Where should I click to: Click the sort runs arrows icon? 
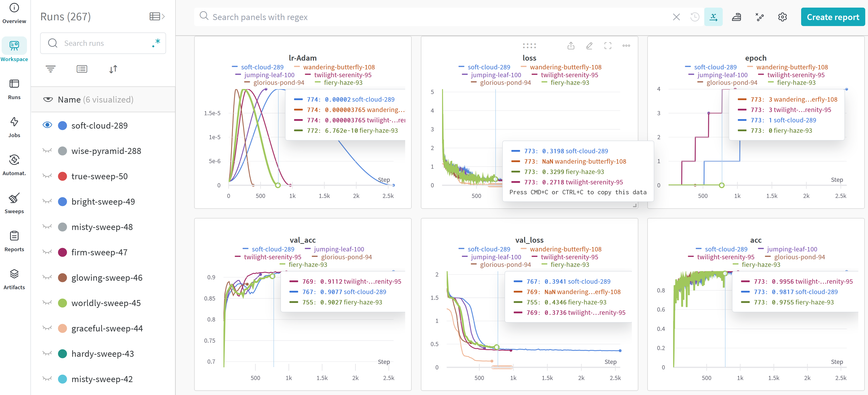pyautogui.click(x=113, y=69)
